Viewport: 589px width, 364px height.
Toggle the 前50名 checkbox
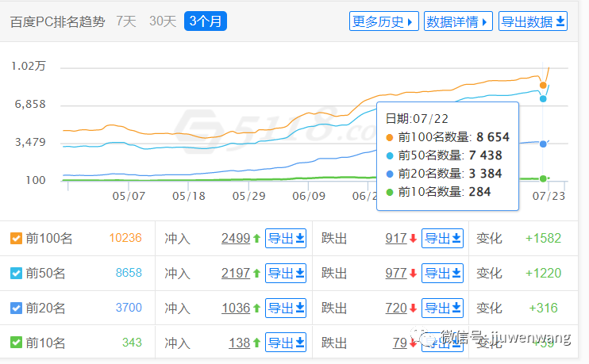tap(16, 273)
